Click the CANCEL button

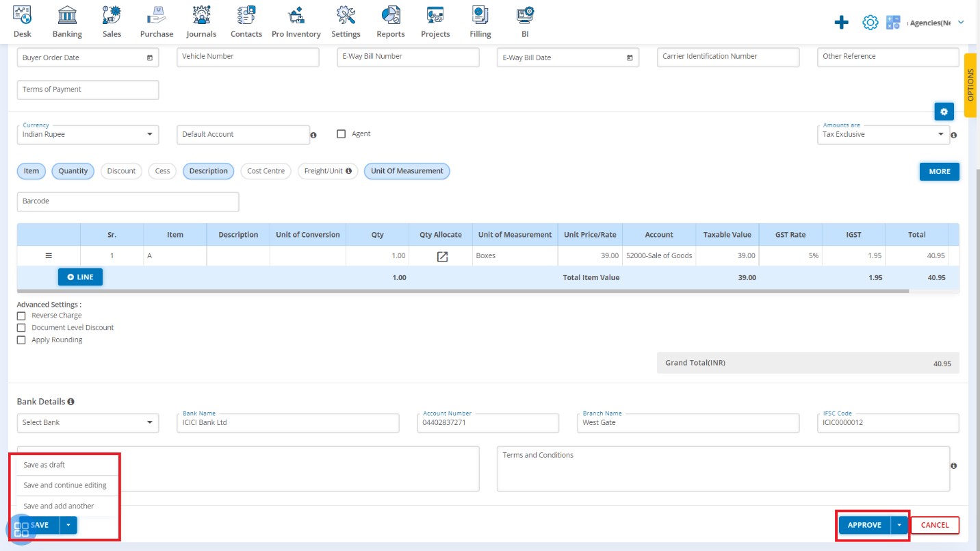click(x=935, y=525)
